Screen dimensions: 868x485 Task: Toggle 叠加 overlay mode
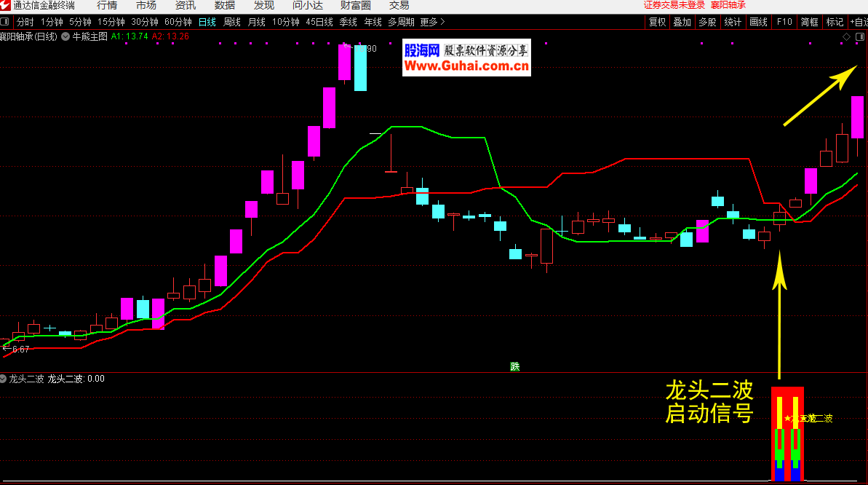pos(682,22)
